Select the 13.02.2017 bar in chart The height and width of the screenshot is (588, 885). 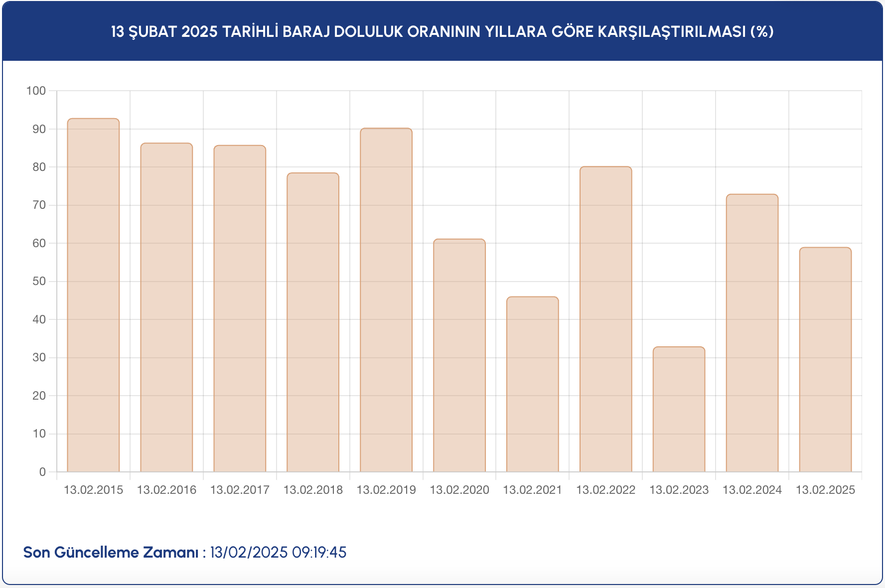240,308
